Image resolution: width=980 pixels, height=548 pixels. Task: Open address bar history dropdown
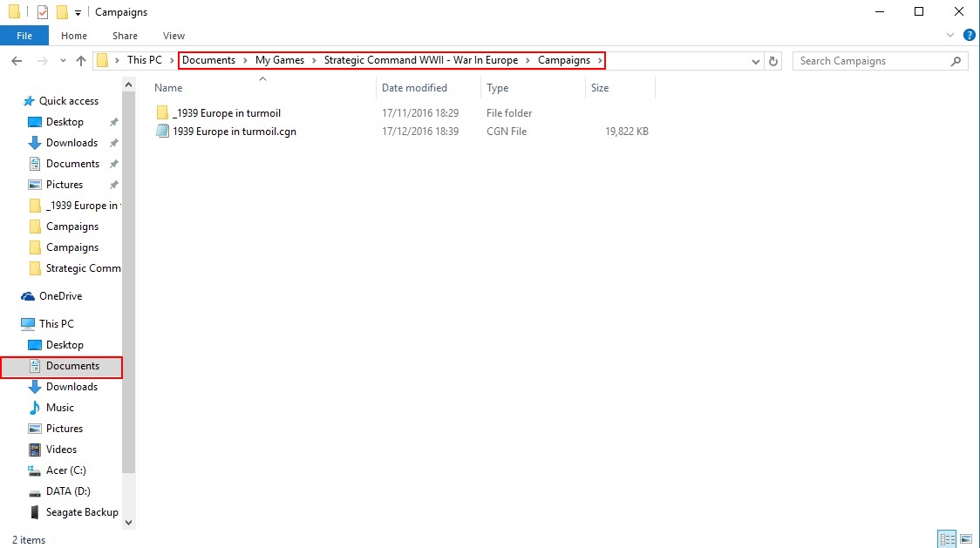755,61
